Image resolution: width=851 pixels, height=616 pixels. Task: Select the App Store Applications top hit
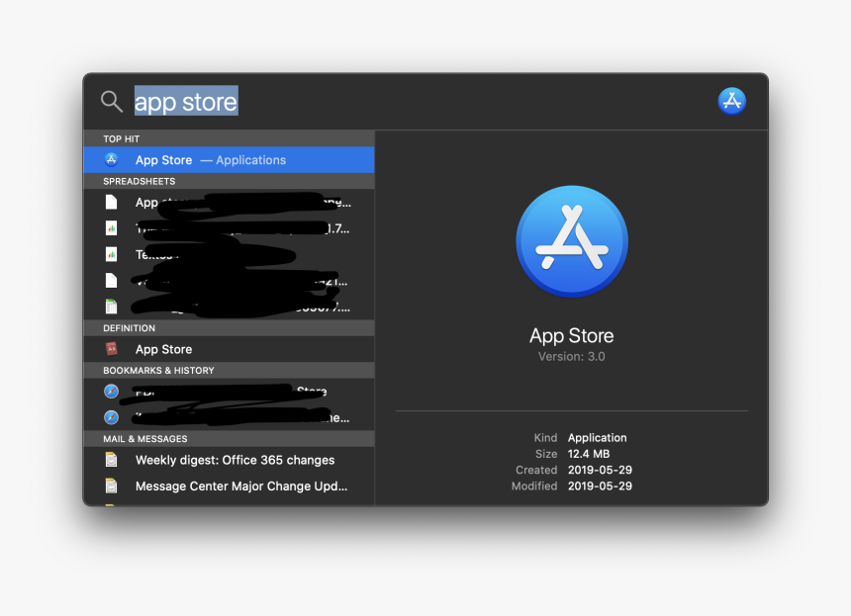[229, 160]
